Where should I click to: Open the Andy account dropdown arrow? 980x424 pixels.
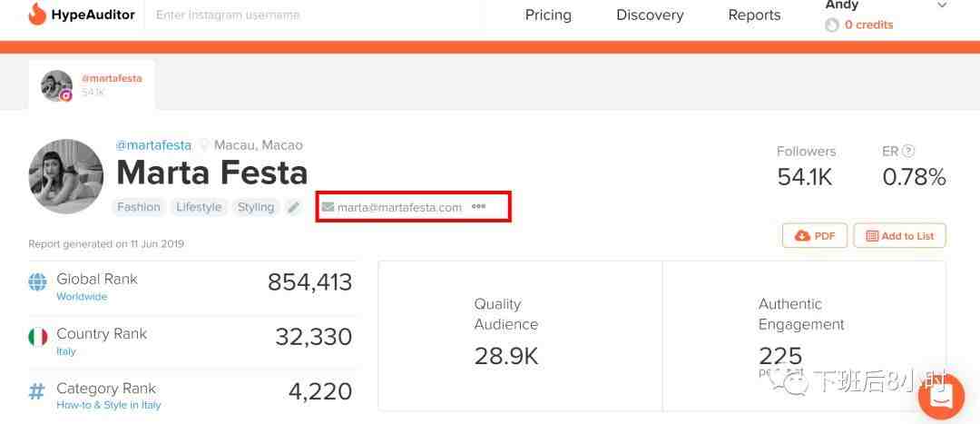942,5
